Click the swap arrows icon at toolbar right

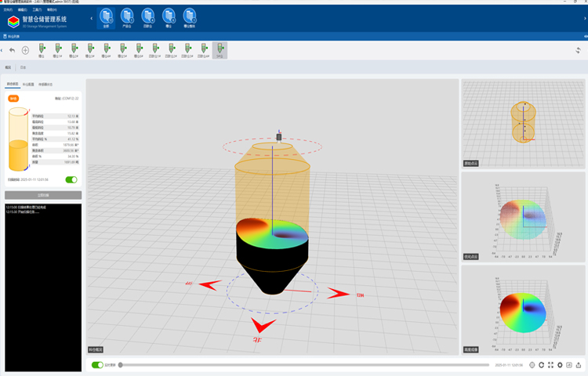tap(579, 50)
